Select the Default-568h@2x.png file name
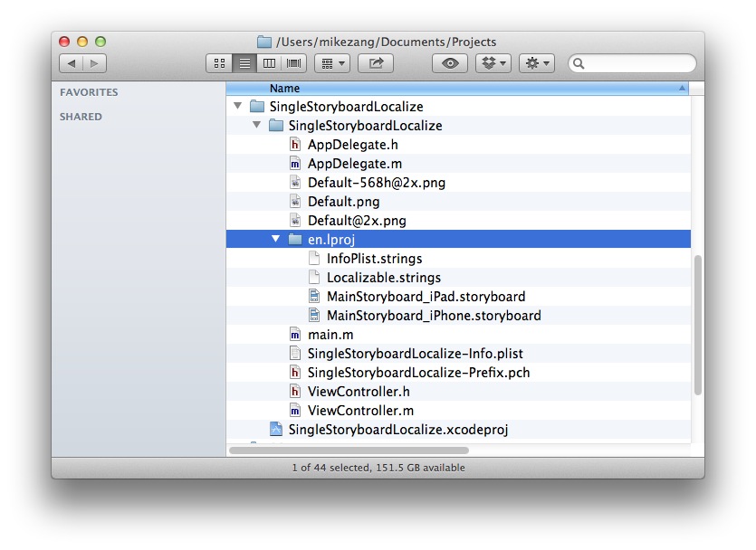Image resolution: width=756 pixels, height=550 pixels. click(x=377, y=183)
